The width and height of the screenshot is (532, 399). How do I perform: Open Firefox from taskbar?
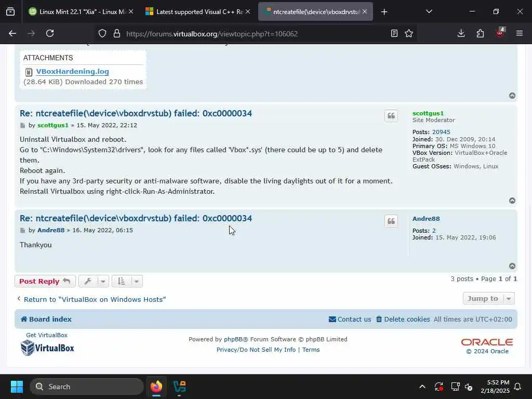click(156, 387)
